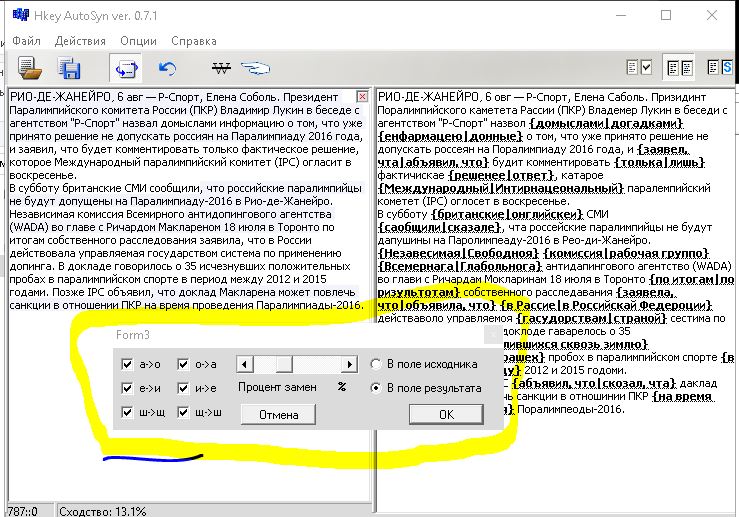
Task: Click the strikethrough W toolbar icon
Action: coord(222,68)
